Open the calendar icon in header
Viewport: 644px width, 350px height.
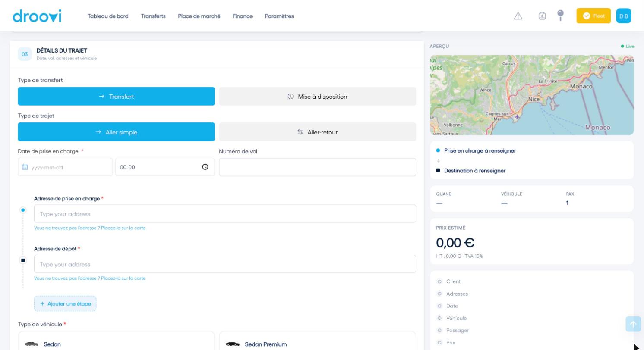[542, 16]
